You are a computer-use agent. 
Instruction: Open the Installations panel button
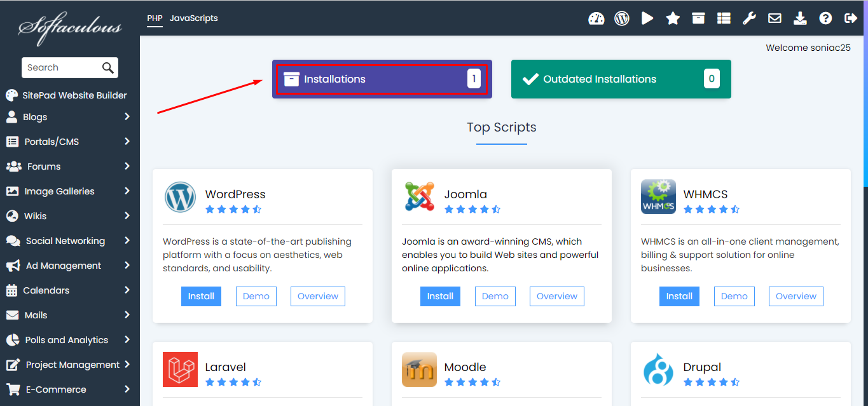point(382,79)
